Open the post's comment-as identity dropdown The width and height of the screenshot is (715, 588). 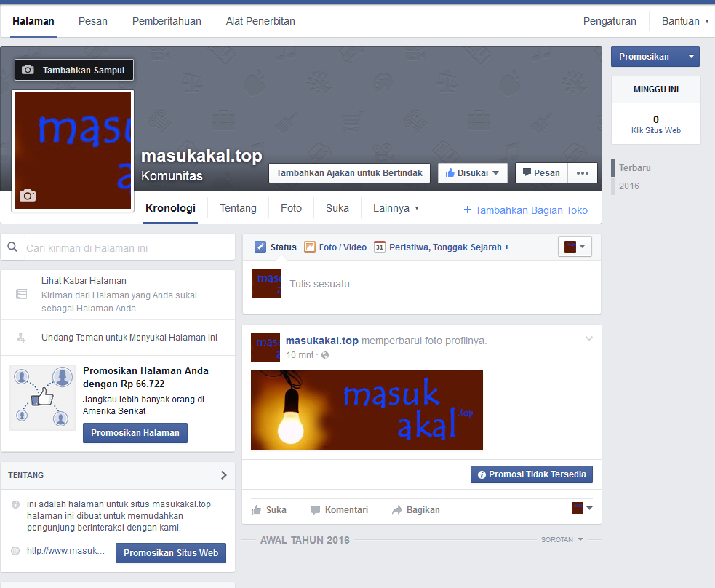(x=582, y=508)
